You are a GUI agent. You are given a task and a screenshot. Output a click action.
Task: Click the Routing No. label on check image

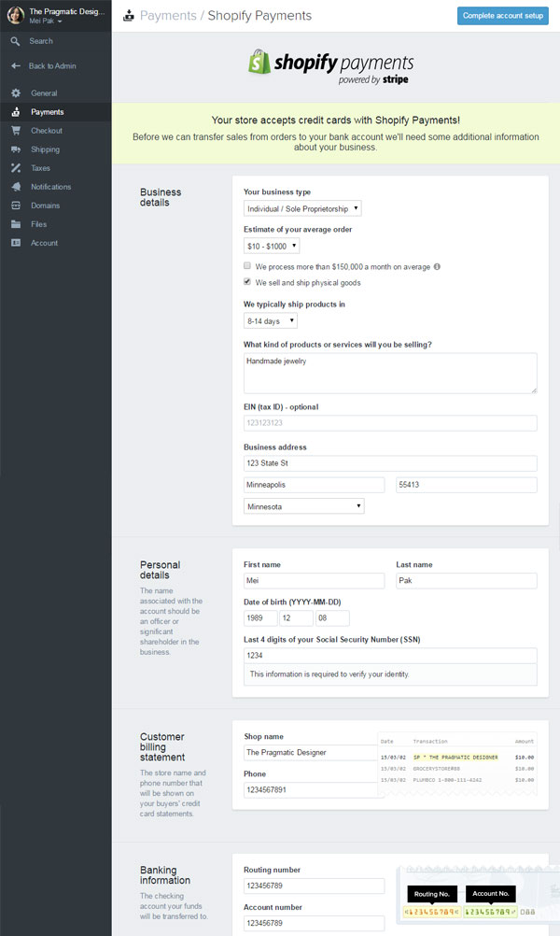coord(432,894)
